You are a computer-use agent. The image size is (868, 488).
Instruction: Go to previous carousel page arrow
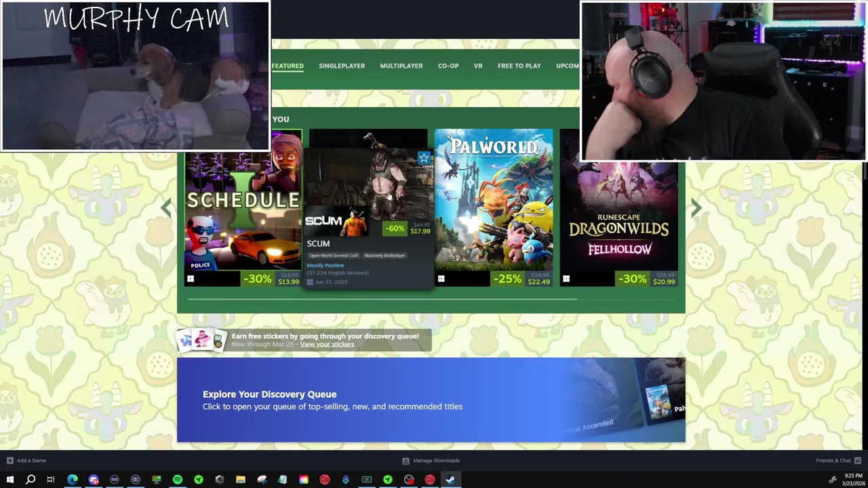(166, 208)
